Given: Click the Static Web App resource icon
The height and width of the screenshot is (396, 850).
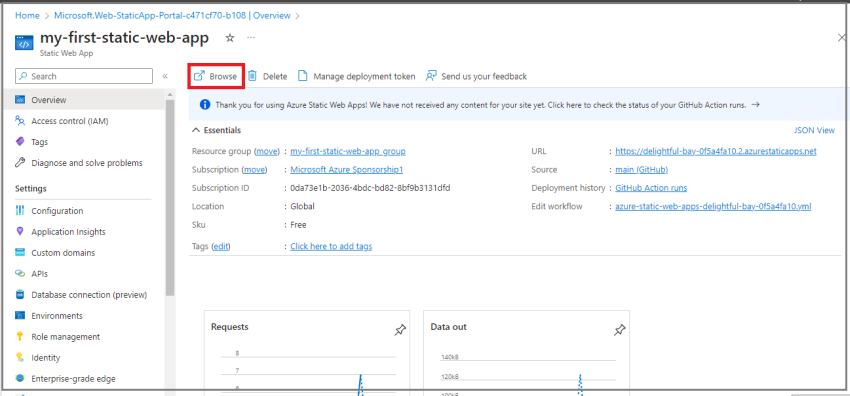Looking at the screenshot, I should (24, 43).
